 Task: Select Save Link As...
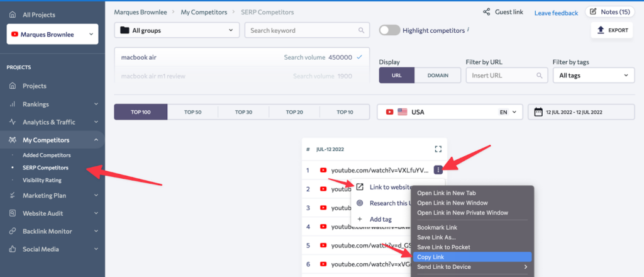coord(436,237)
